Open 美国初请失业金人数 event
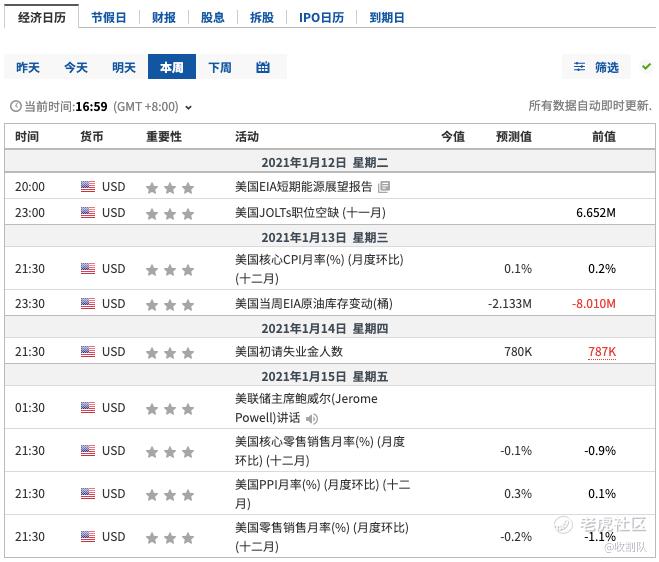 click(x=289, y=351)
